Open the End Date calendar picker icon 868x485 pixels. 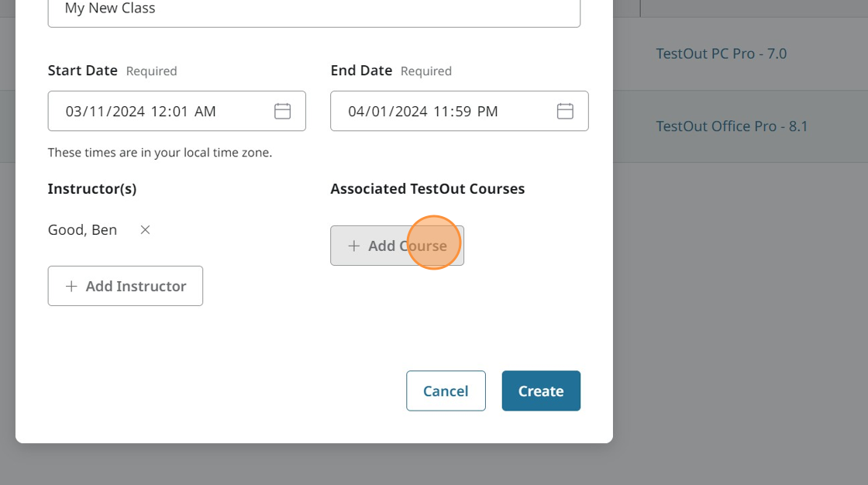click(565, 112)
